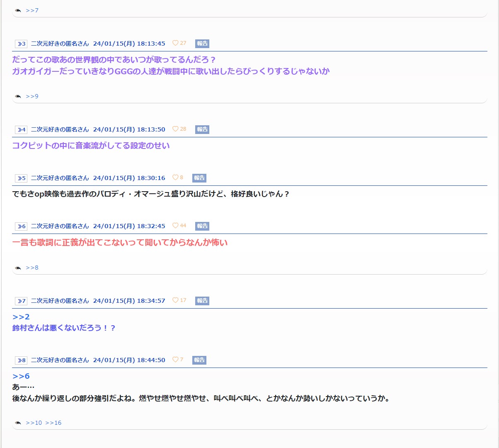Viewport: 499px width, 448px height.
Task: Report post 6 with 報告 button
Action: (202, 226)
